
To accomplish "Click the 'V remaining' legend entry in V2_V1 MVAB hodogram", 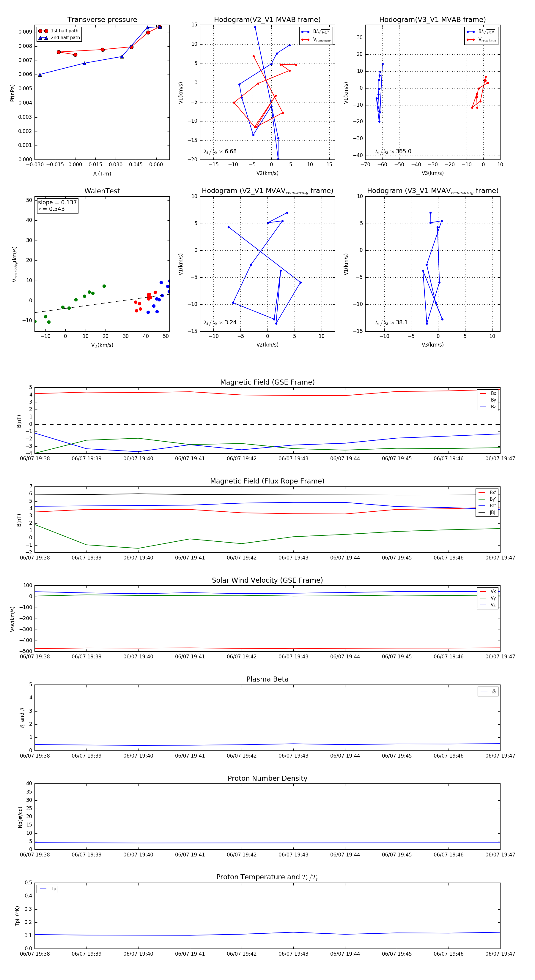I will coord(316,39).
